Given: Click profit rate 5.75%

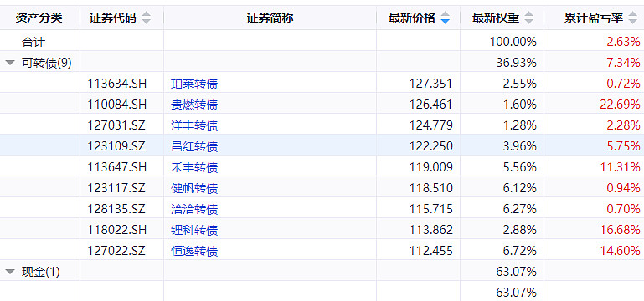Looking at the screenshot, I should pyautogui.click(x=623, y=146).
